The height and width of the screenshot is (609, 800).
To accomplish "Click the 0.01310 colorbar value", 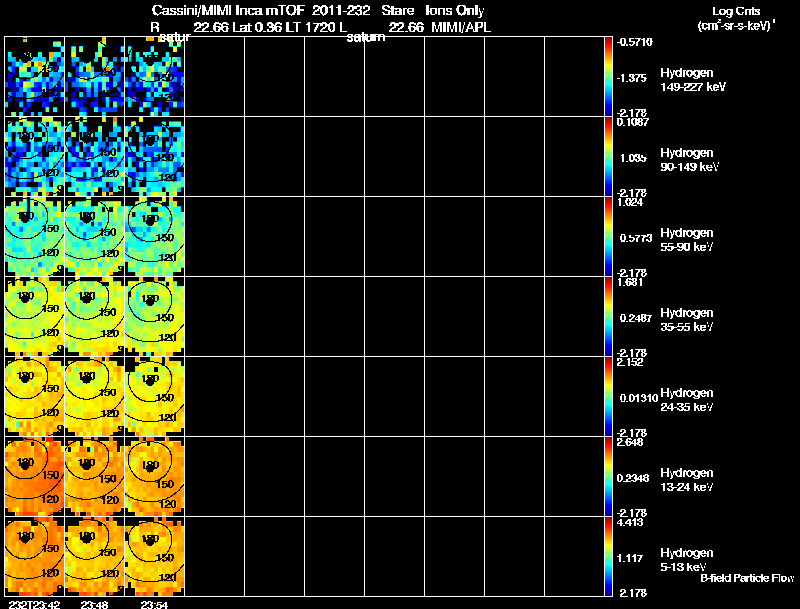I will 639,398.
